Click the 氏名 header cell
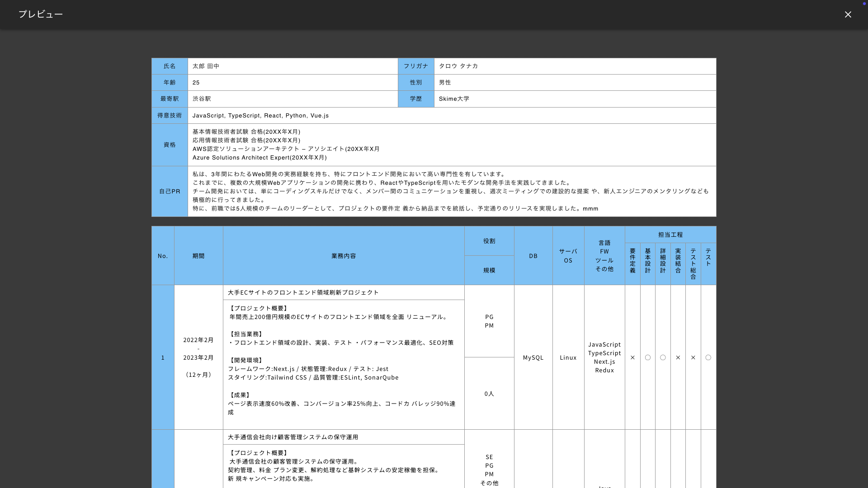This screenshot has height=488, width=868. click(170, 66)
